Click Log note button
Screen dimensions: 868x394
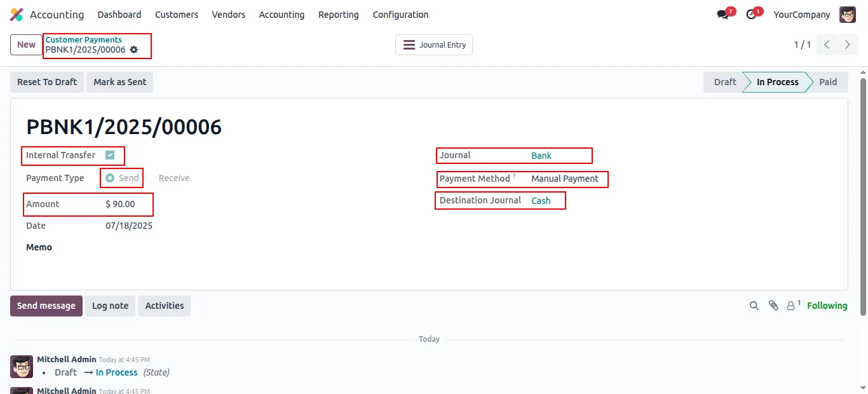[x=111, y=306]
